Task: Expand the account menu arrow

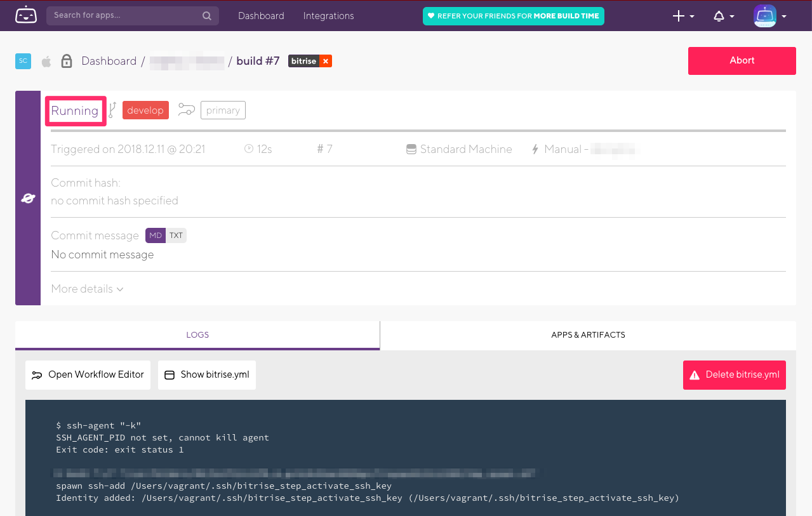Action: click(x=784, y=17)
